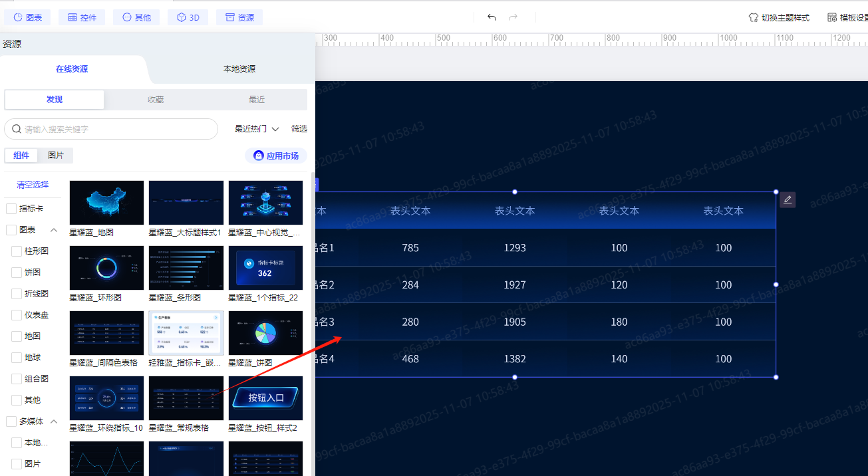Select the 发现 tab
The height and width of the screenshot is (476, 868).
(55, 100)
